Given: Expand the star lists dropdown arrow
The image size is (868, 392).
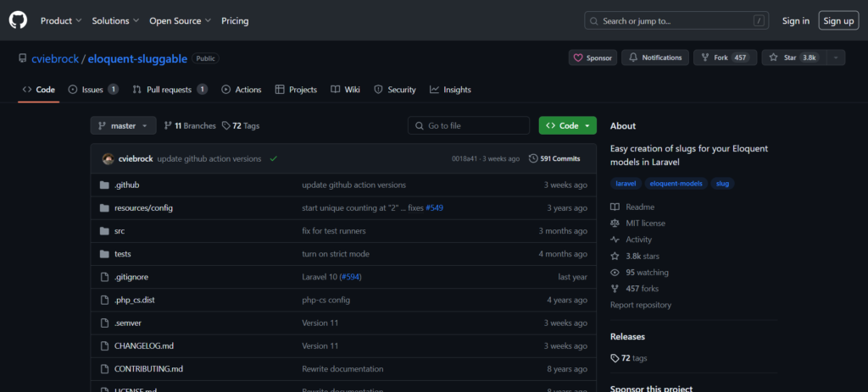Looking at the screenshot, I should 837,58.
